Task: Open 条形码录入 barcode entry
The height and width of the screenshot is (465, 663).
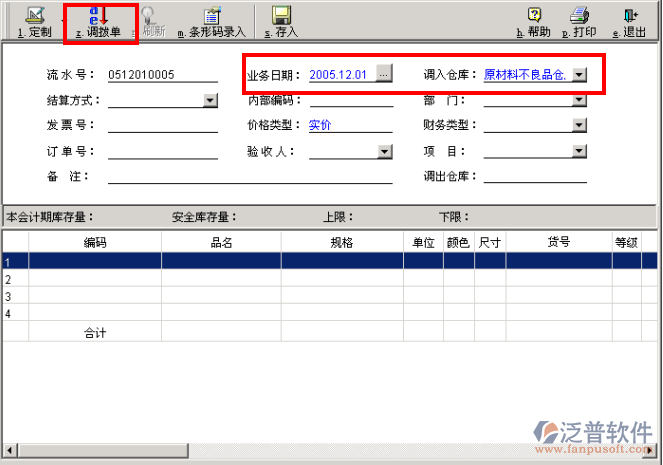Action: (211, 22)
